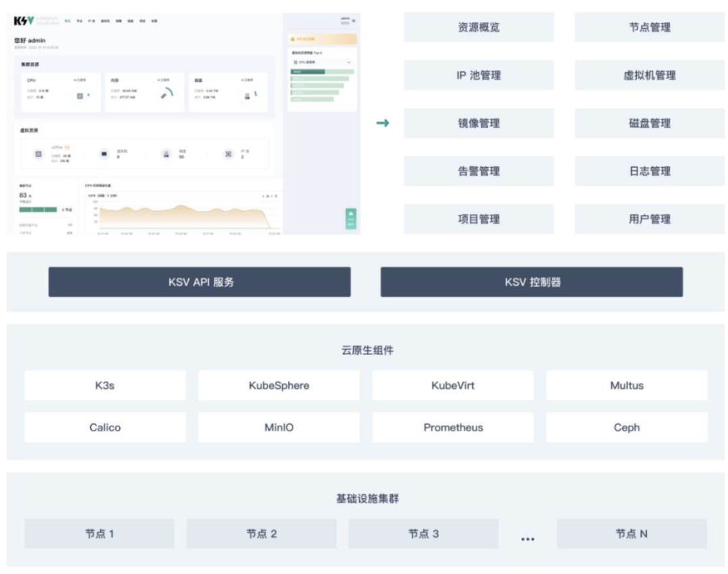Select the IP 池管理 box
The image size is (728, 574).
click(479, 75)
